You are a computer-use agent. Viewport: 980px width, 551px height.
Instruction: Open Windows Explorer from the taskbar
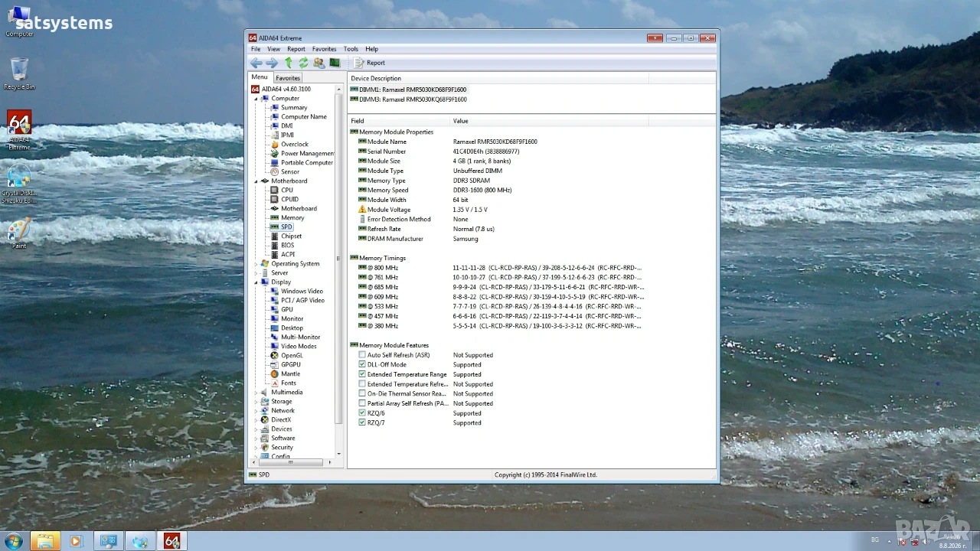(x=45, y=541)
